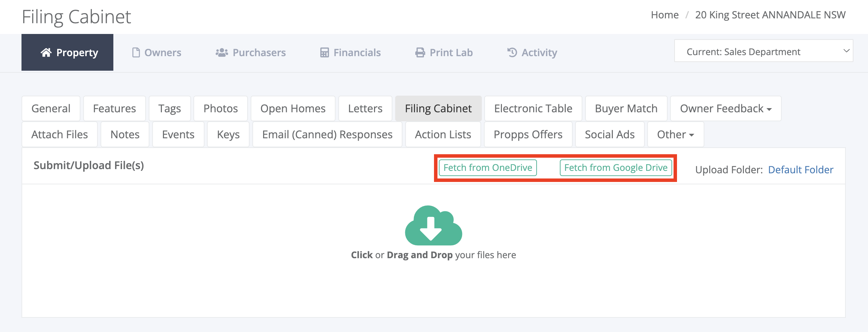
Task: Click the Home breadcrumb link
Action: coord(665,15)
